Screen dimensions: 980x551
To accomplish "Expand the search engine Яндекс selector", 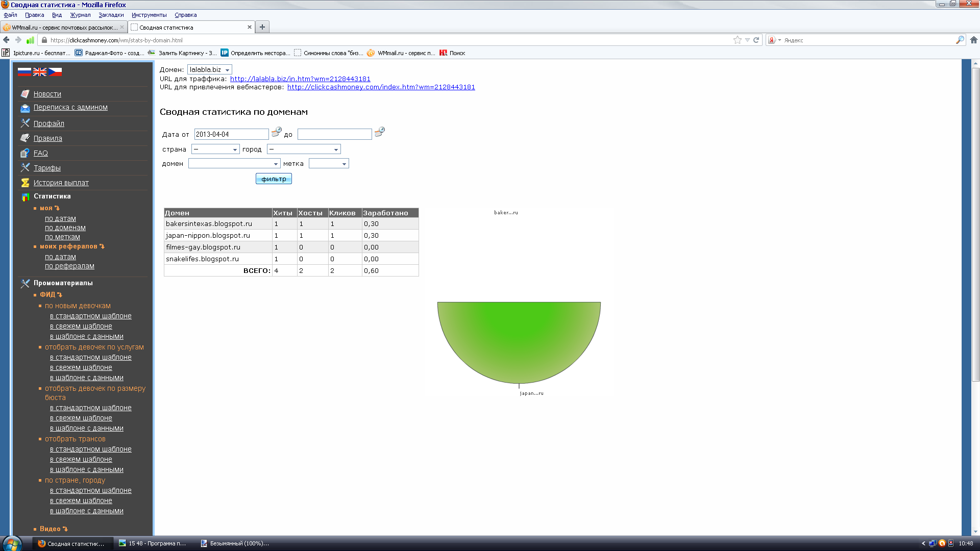I will click(774, 40).
